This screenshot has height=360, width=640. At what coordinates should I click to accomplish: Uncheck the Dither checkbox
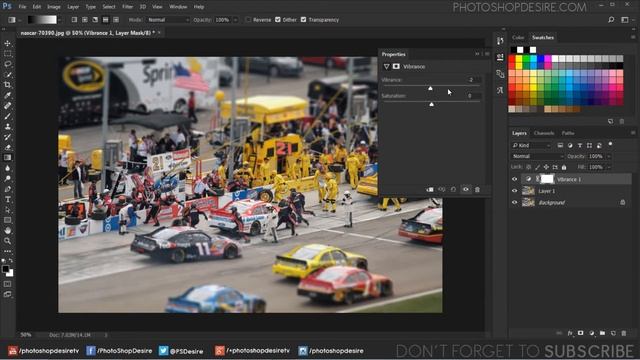click(278, 20)
